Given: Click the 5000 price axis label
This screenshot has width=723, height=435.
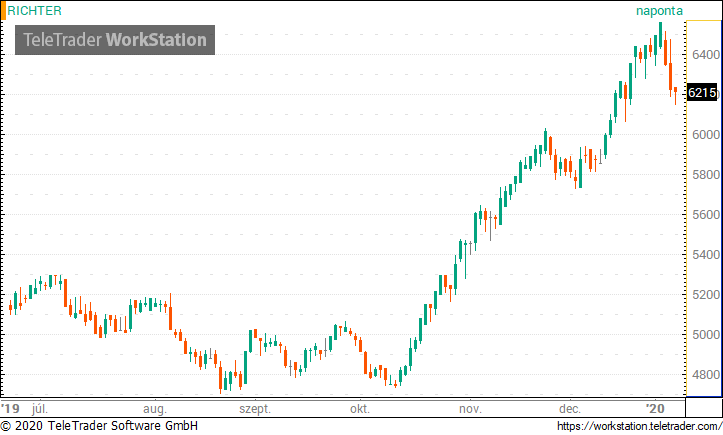Looking at the screenshot, I should (706, 334).
